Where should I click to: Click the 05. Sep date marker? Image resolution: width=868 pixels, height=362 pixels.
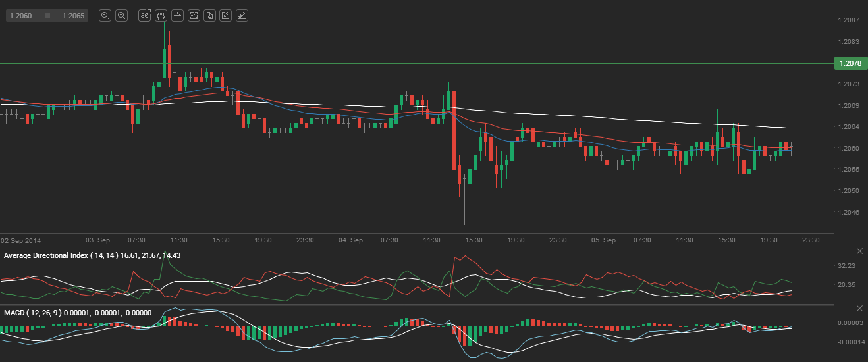click(603, 240)
